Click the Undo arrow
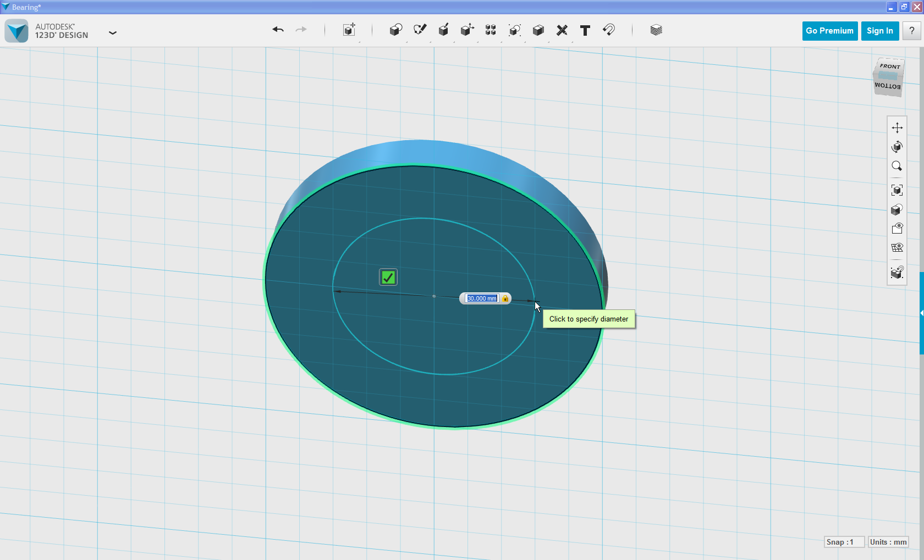This screenshot has width=924, height=560. point(278,30)
